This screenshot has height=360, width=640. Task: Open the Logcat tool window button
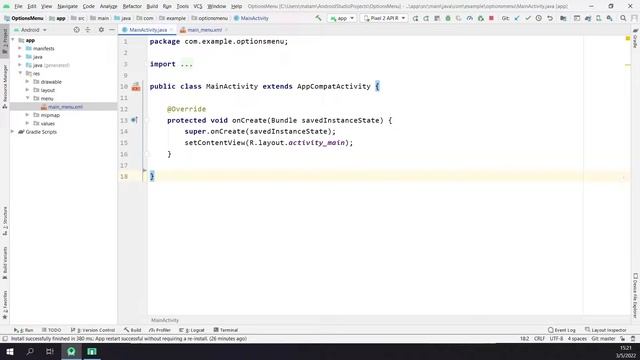[x=192, y=330]
